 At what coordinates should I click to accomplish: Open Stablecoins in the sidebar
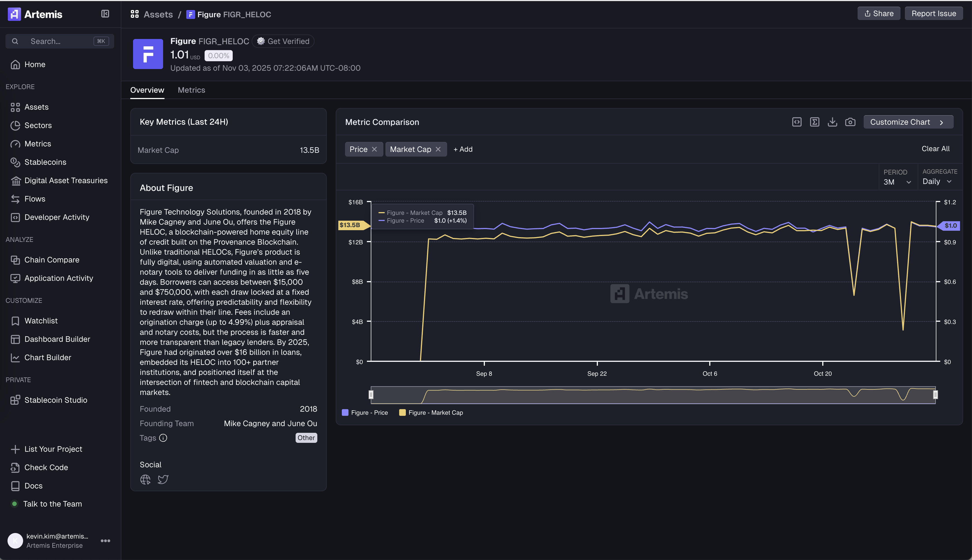pyautogui.click(x=45, y=162)
